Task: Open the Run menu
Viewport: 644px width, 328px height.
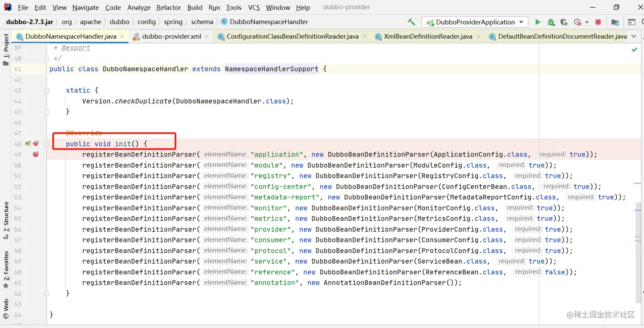Action: [x=214, y=7]
